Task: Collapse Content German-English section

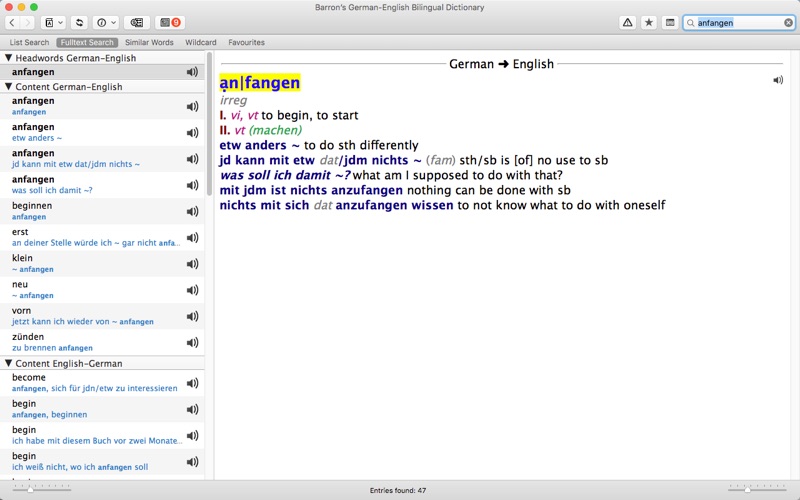Action: [8, 87]
